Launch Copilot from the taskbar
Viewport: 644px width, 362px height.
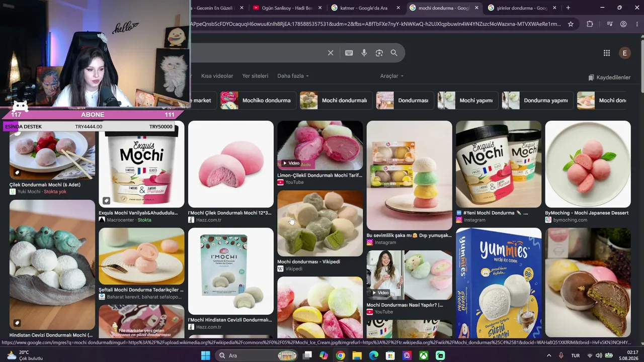pyautogui.click(x=324, y=355)
